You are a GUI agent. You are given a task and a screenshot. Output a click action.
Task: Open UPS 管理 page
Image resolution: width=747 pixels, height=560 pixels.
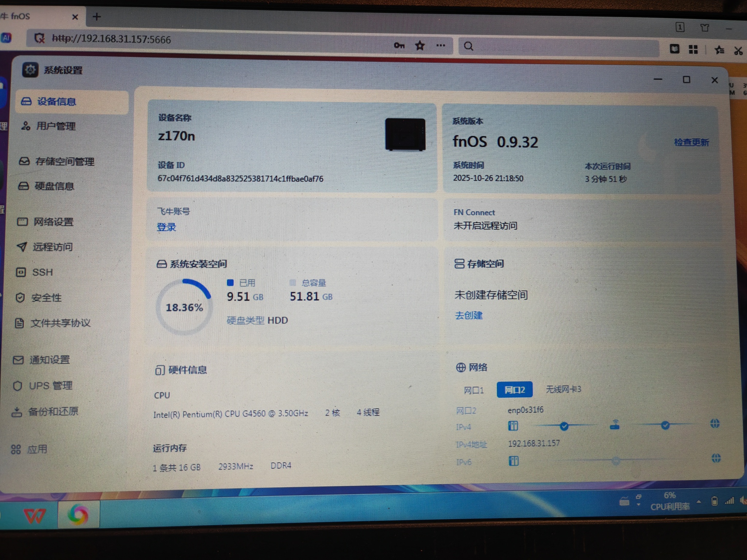[50, 386]
